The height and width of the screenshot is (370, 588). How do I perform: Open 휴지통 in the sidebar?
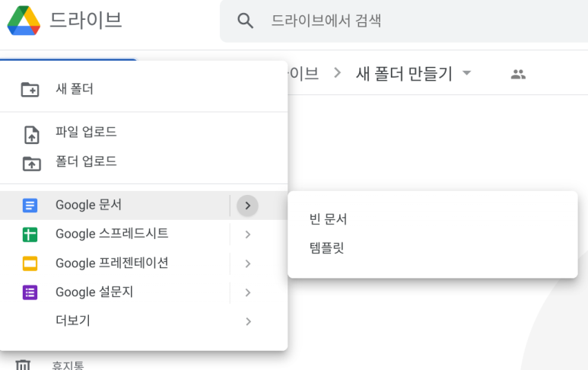pos(68,365)
